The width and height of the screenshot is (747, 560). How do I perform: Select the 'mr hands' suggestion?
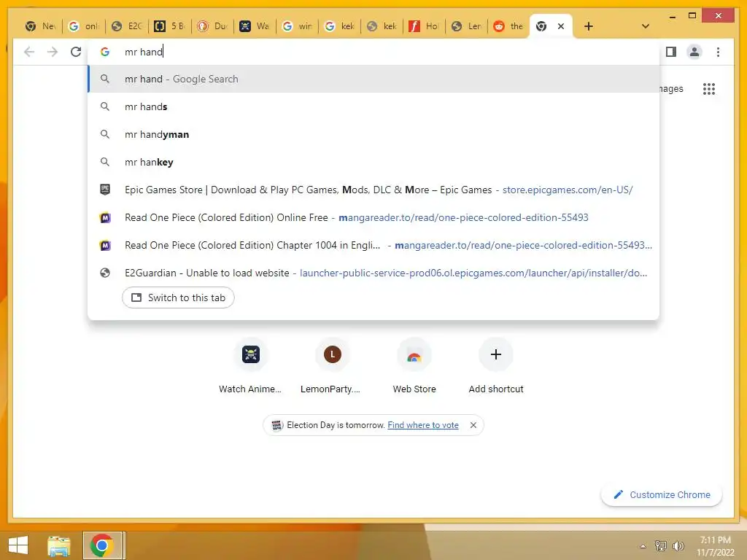pos(373,106)
